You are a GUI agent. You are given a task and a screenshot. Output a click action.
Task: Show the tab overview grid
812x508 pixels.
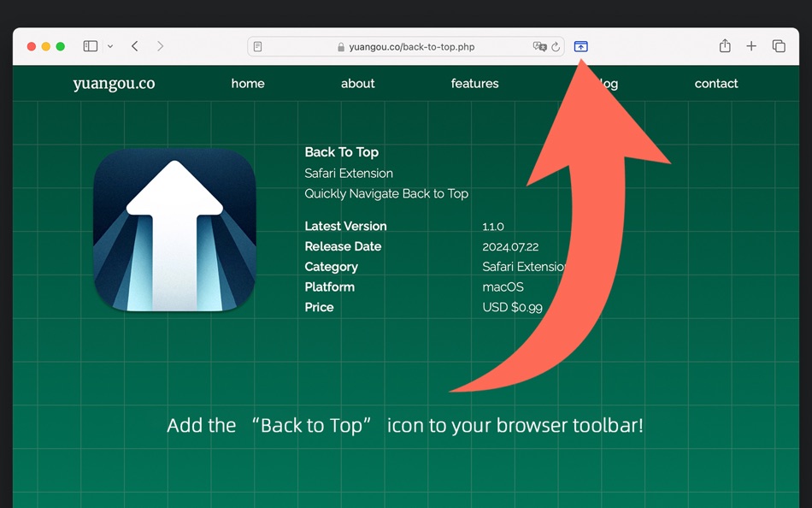pyautogui.click(x=778, y=46)
